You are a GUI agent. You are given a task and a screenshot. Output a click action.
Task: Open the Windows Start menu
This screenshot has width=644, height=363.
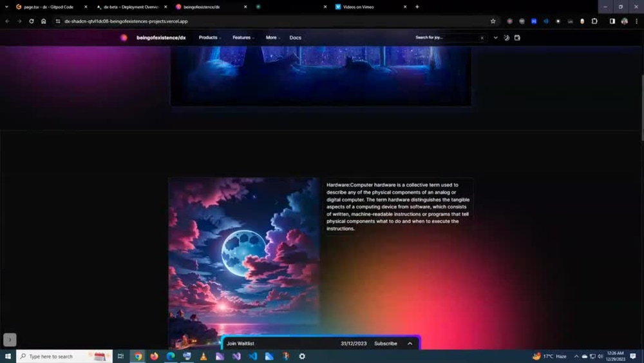tap(8, 356)
